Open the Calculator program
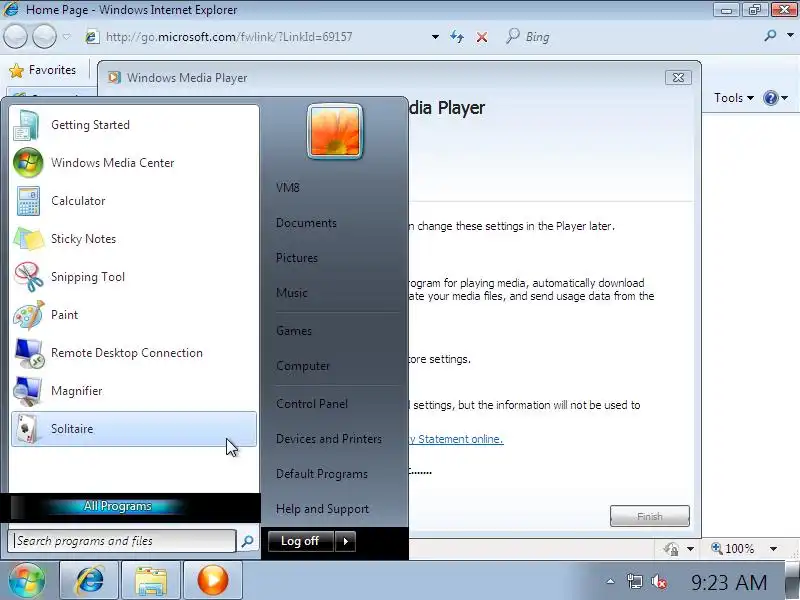The image size is (800, 600). pyautogui.click(x=134, y=201)
